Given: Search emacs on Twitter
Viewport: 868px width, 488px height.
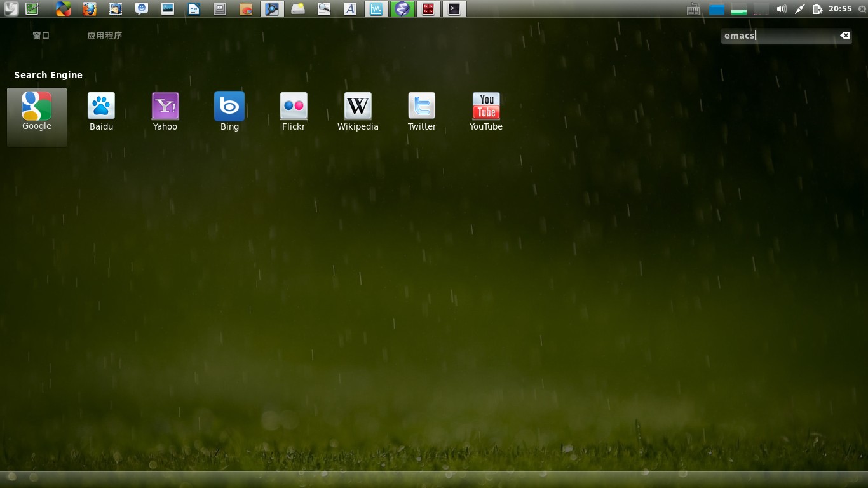Looking at the screenshot, I should [x=422, y=112].
